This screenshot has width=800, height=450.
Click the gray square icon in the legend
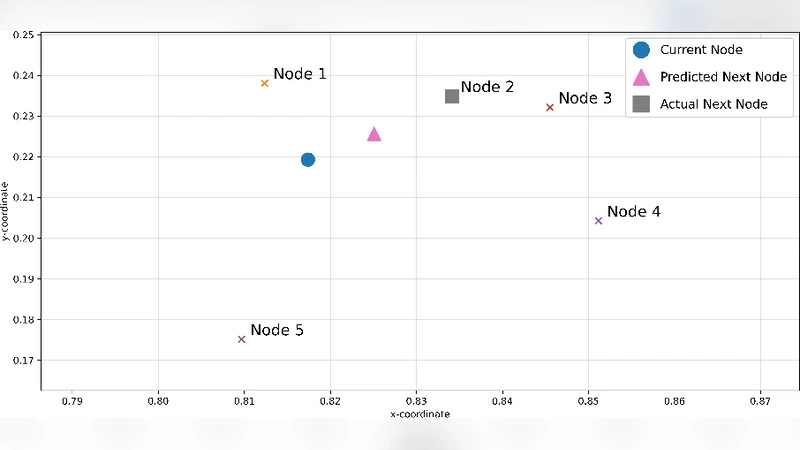click(x=642, y=104)
